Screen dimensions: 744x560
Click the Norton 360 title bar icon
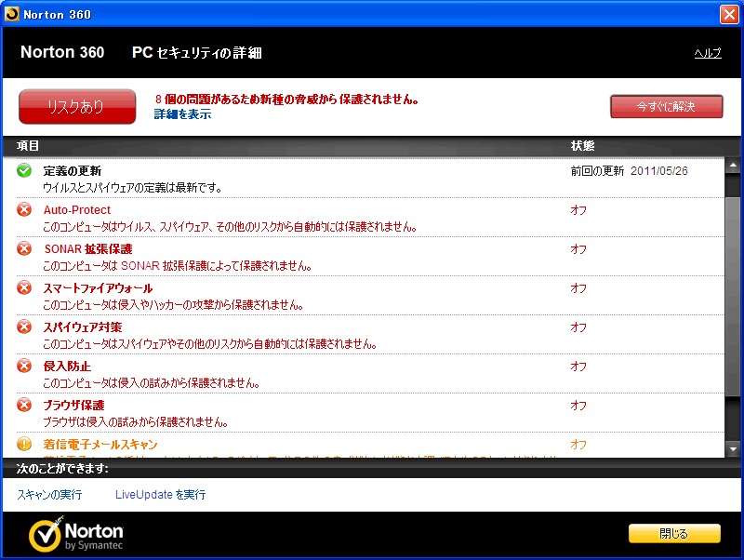(x=11, y=14)
